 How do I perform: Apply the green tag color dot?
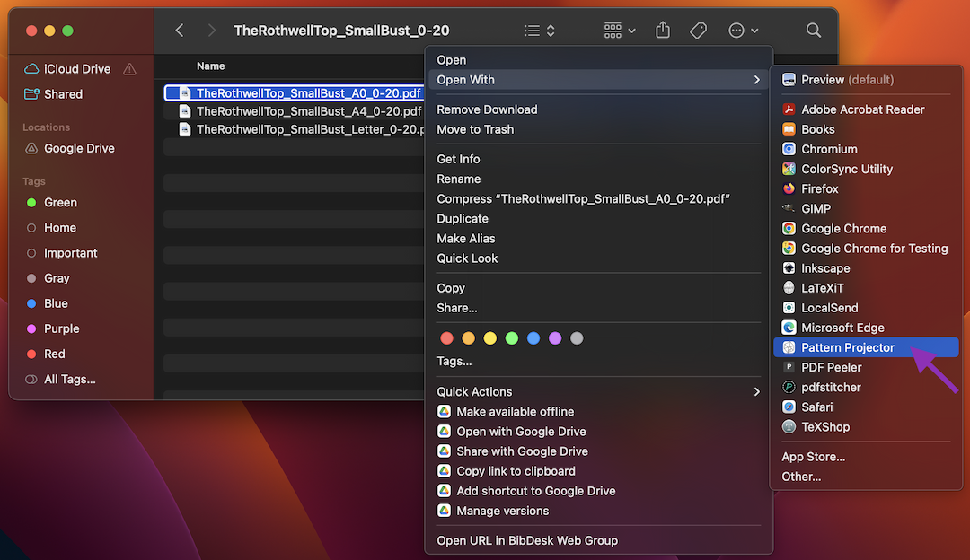[x=512, y=338]
